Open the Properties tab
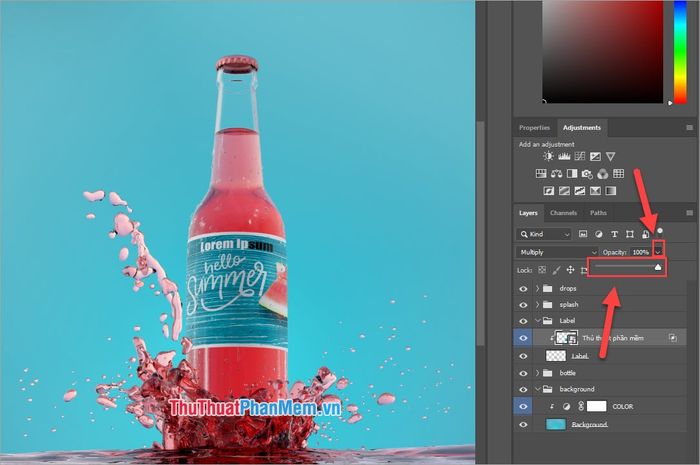 pyautogui.click(x=534, y=128)
